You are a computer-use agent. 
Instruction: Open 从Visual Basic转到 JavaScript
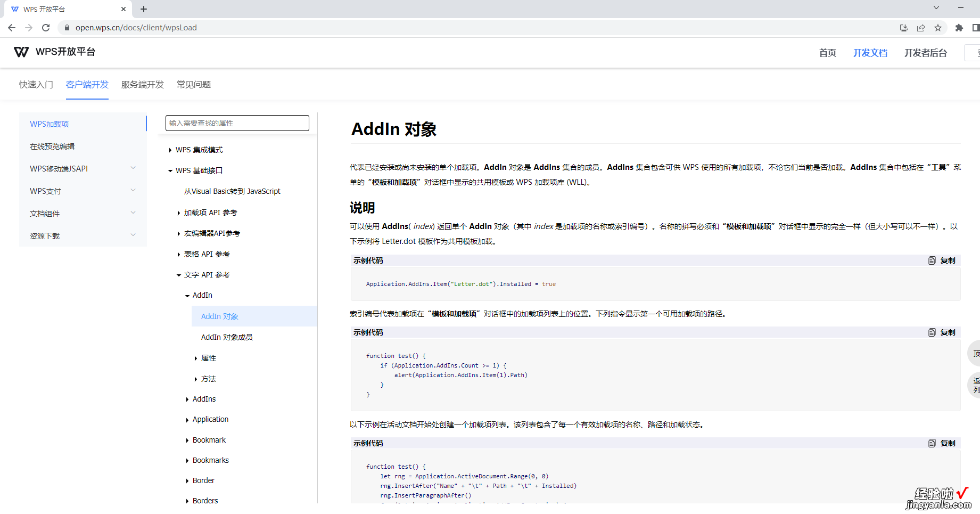[232, 191]
